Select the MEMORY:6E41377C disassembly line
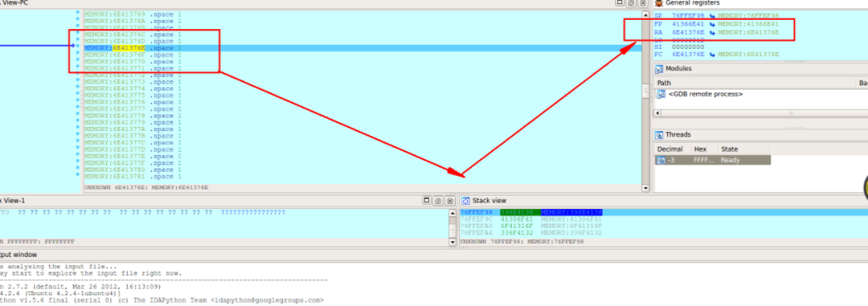Viewport: 868px width, 306px height. (132, 143)
